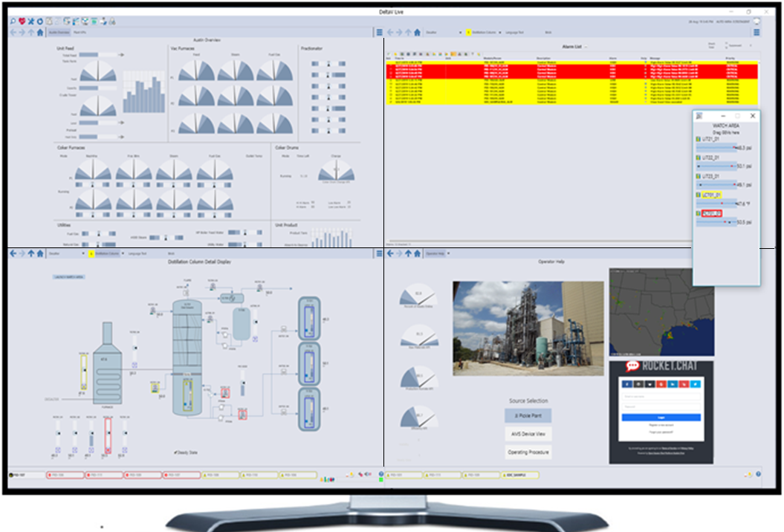
Task: Toggle the LIT23_01 checkbox in Watch Area
Action: 699,176
